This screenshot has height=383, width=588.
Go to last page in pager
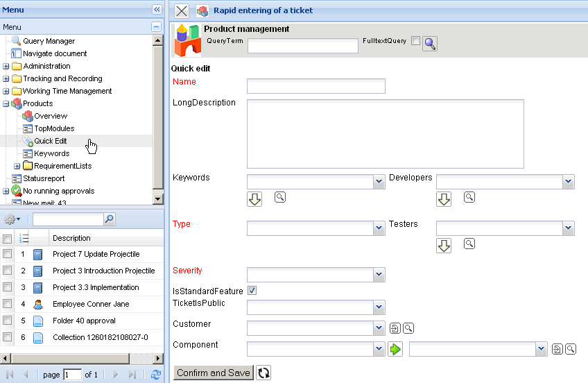click(x=132, y=375)
